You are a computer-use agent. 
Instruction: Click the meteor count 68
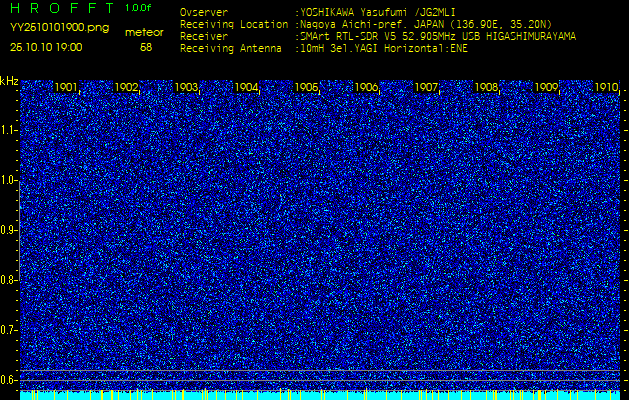pyautogui.click(x=146, y=47)
